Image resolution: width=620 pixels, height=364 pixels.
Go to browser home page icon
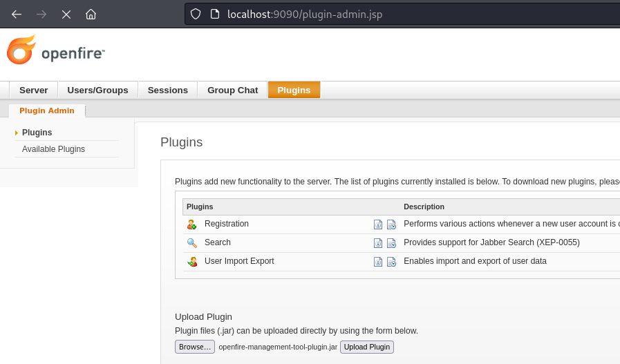(x=91, y=15)
